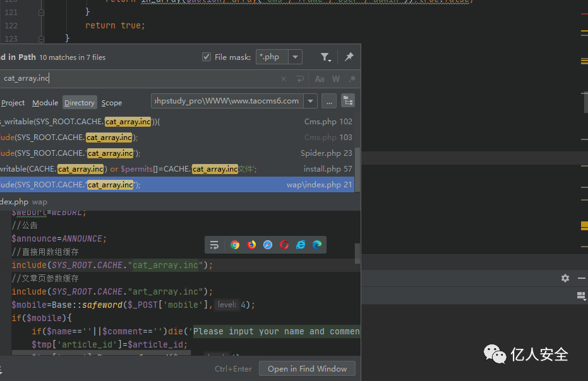Click the 'return true;' code line
Screen dimensions: 588x381
115,25
